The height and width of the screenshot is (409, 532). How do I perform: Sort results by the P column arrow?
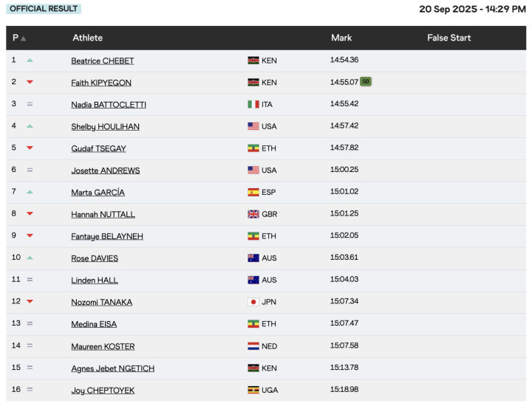click(24, 38)
